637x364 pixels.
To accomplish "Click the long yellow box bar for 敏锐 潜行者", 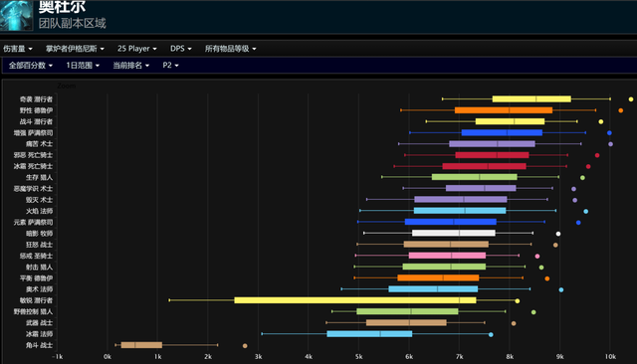I will tap(355, 300).
